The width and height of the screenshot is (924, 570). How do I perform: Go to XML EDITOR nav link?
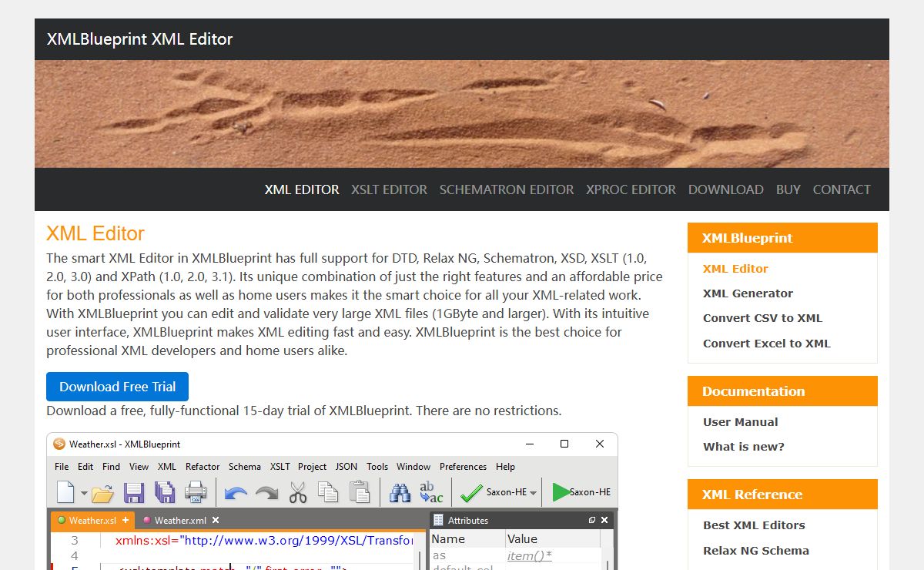[x=302, y=189]
